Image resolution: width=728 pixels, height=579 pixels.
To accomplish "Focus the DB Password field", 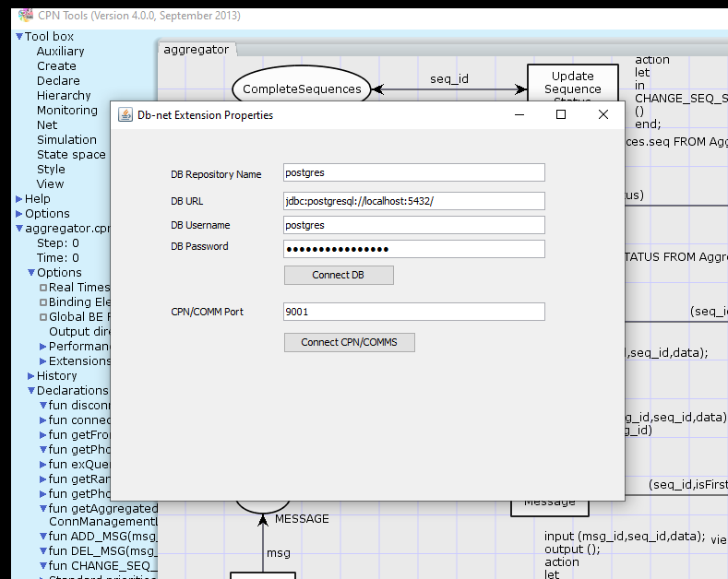I will [414, 249].
